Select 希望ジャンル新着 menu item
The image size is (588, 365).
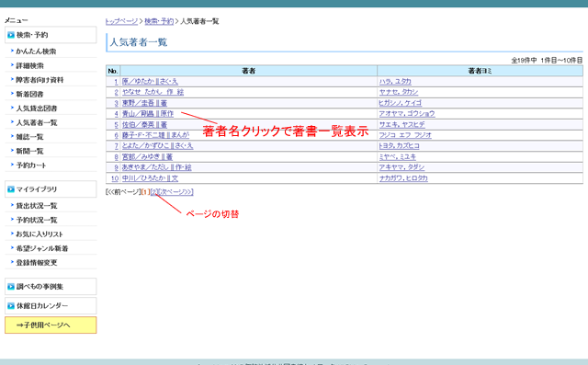42,249
